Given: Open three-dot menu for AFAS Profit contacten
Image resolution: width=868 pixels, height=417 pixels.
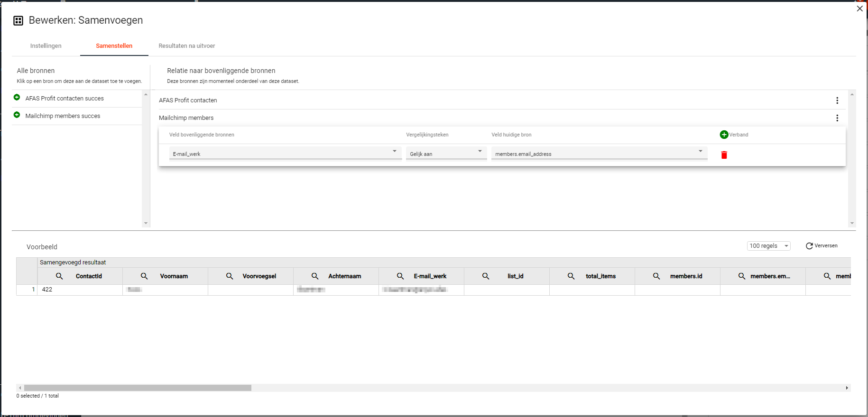Looking at the screenshot, I should click(837, 100).
